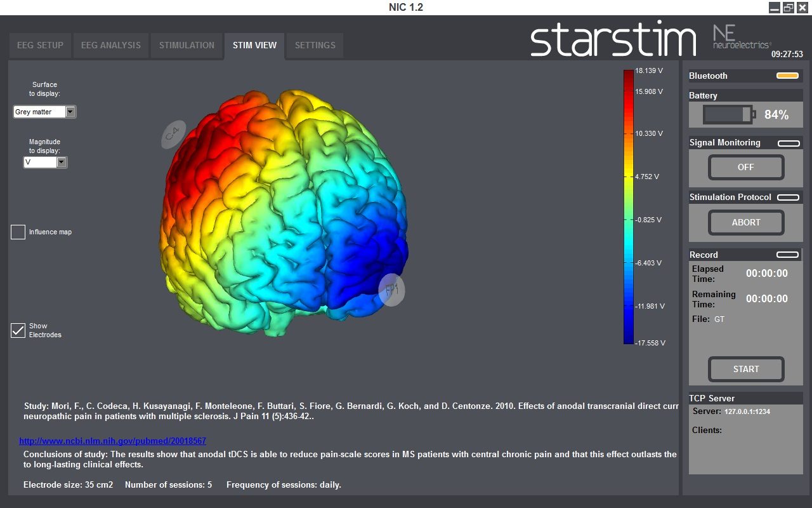812x508 pixels.
Task: Click the clock time 09:27:53
Action: click(x=787, y=55)
